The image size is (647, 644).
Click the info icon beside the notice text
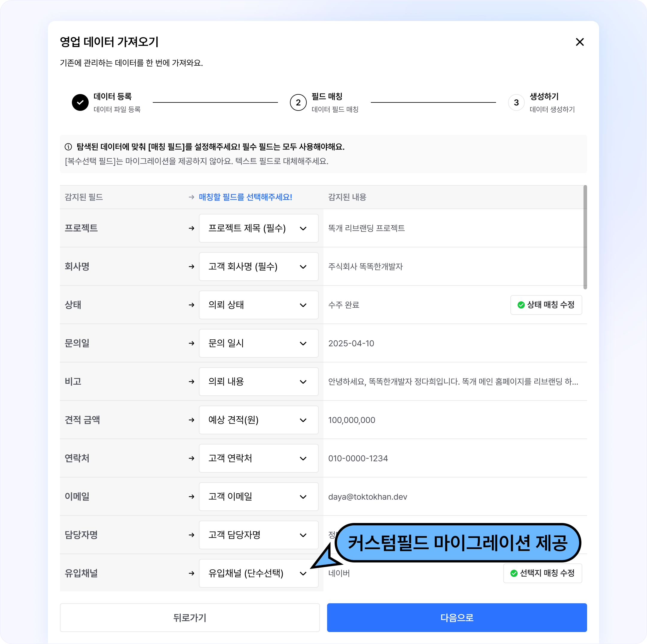click(x=68, y=147)
